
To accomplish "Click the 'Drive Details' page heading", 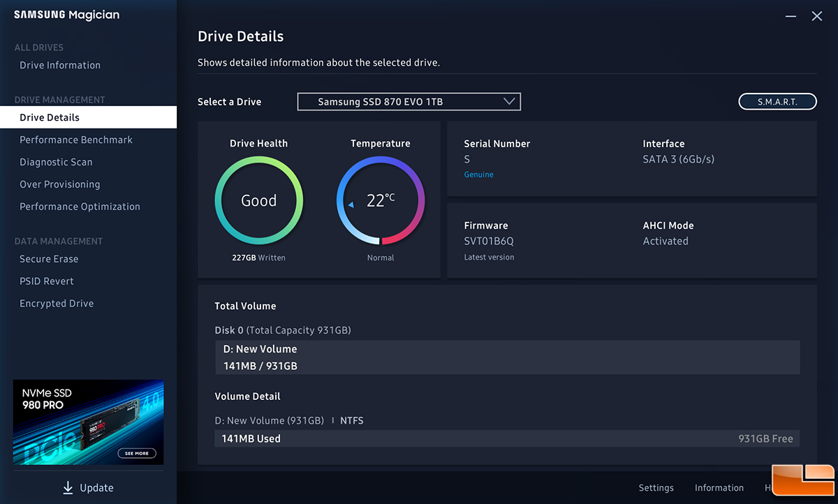I will (x=241, y=36).
